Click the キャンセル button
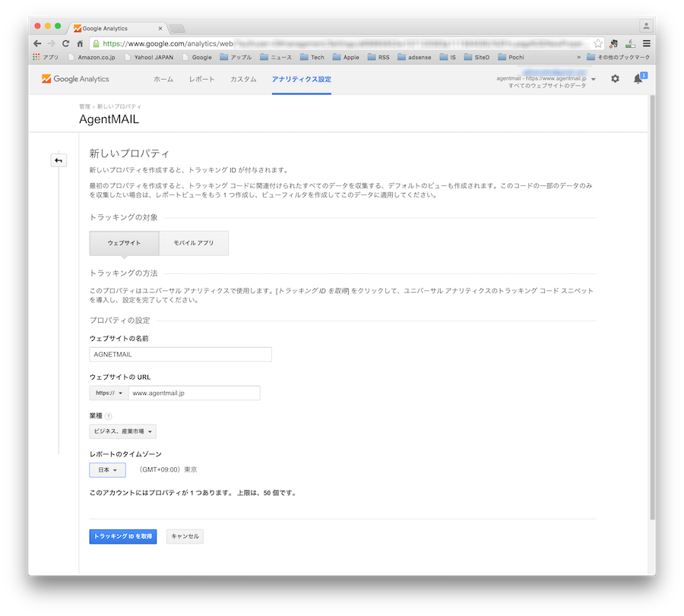 pyautogui.click(x=185, y=536)
